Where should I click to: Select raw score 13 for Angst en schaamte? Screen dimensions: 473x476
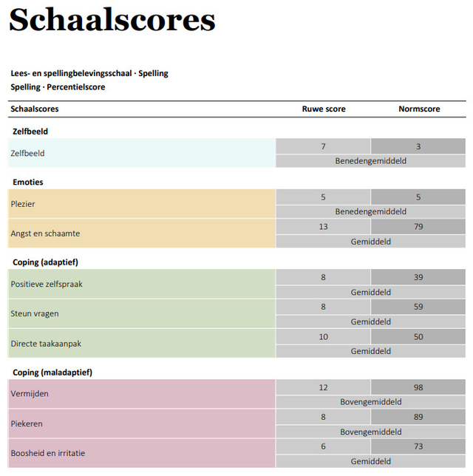tap(323, 226)
